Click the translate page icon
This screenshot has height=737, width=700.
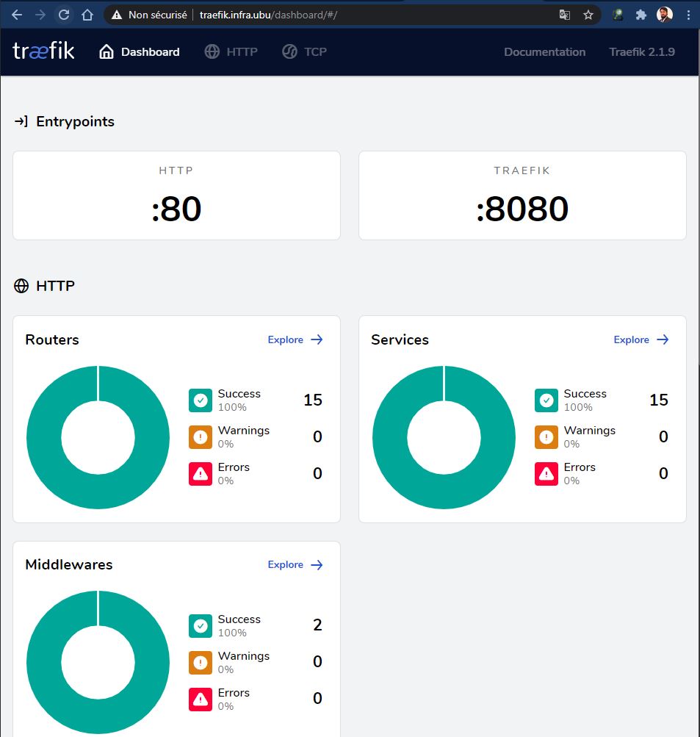(x=564, y=15)
